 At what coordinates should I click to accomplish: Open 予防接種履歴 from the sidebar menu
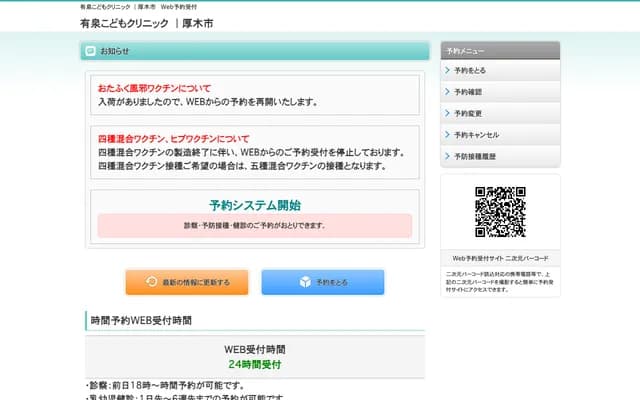[475, 155]
